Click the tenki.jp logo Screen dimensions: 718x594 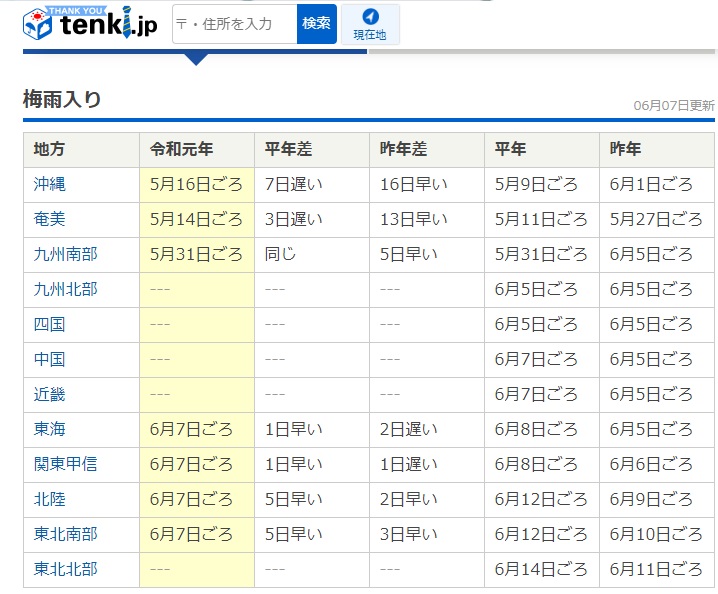point(90,23)
